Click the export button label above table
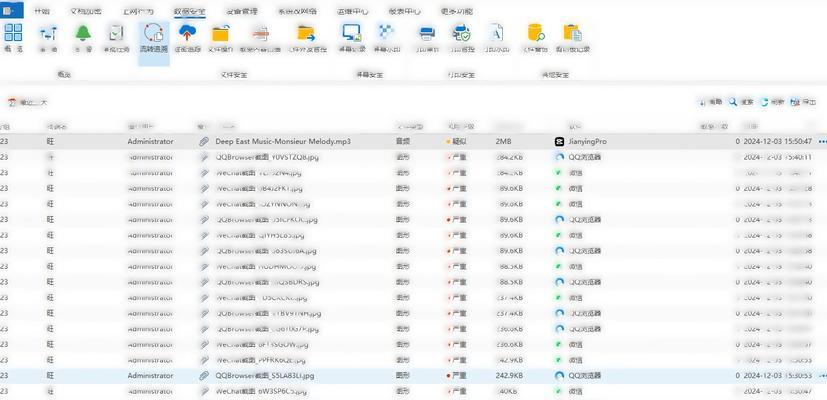 click(x=809, y=102)
